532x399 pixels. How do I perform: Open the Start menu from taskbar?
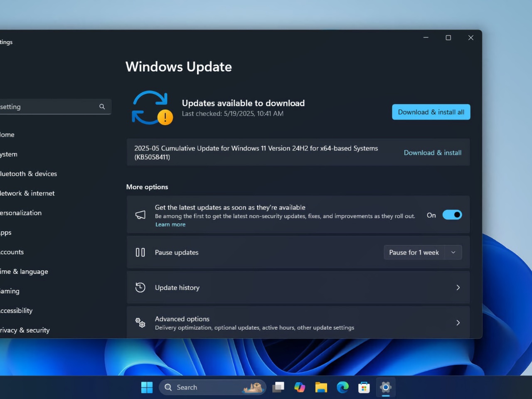pyautogui.click(x=147, y=387)
